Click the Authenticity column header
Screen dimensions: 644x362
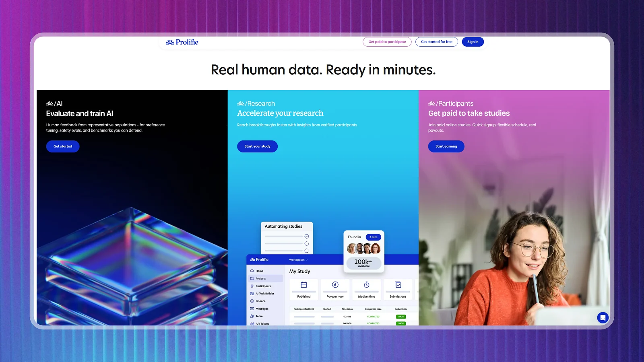[401, 309]
